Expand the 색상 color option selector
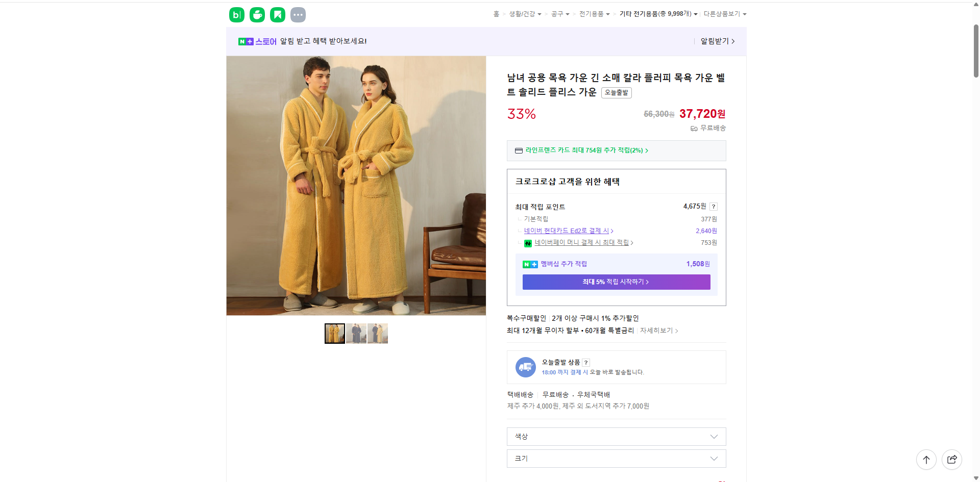This screenshot has width=980, height=482. 616,437
